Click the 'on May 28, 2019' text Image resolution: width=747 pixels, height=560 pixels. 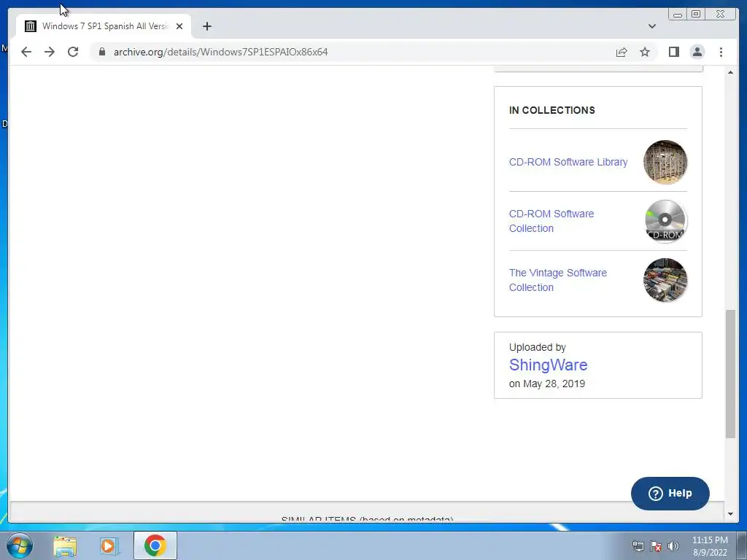coord(547,384)
